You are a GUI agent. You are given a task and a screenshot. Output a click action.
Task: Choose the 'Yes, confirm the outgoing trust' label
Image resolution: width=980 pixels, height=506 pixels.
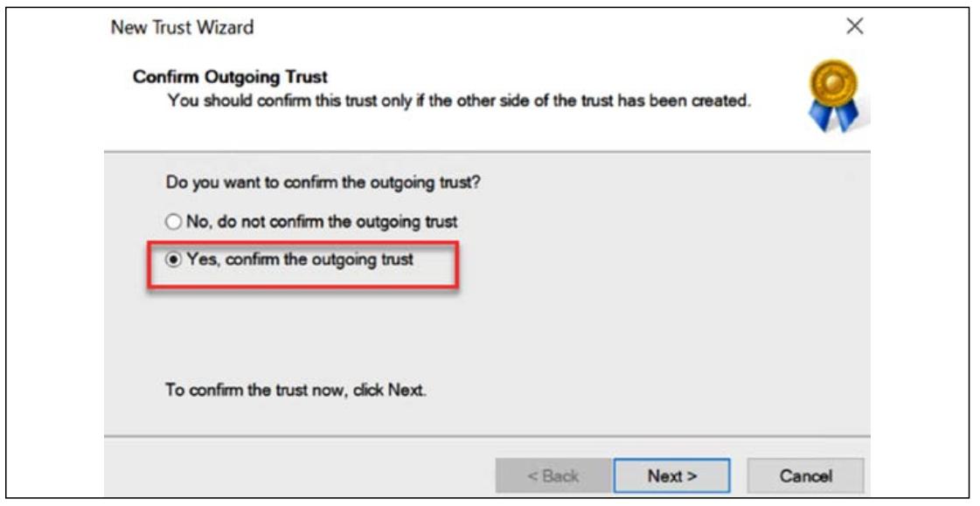point(300,260)
